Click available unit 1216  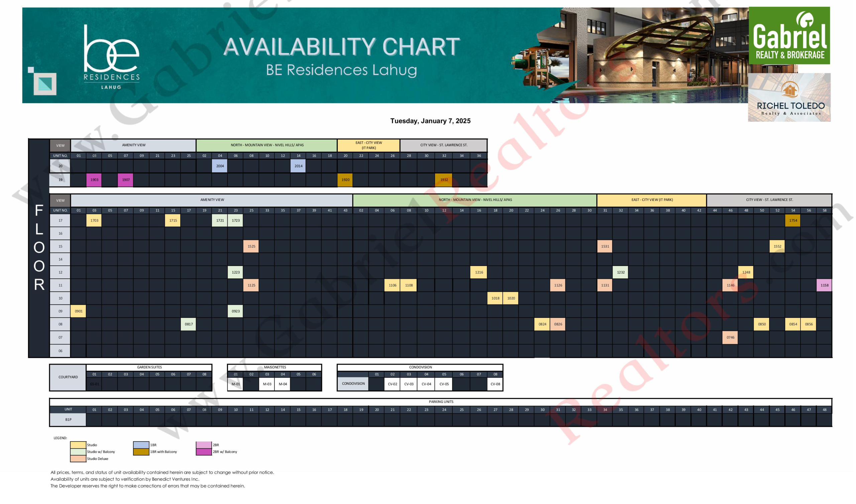pyautogui.click(x=478, y=272)
